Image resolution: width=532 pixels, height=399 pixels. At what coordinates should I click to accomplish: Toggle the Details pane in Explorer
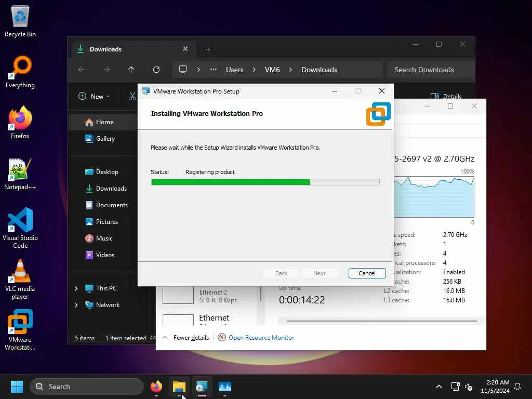pos(446,96)
